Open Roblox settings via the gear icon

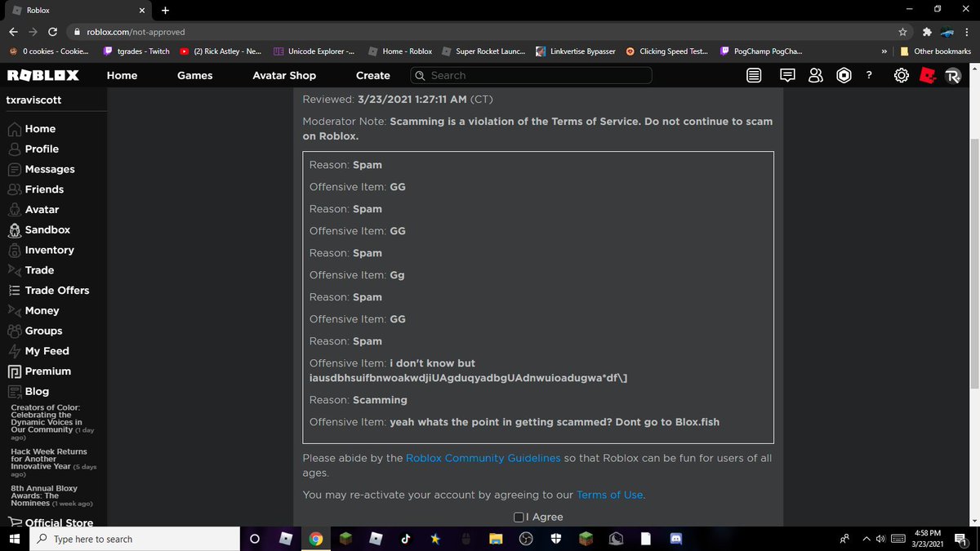click(x=901, y=75)
